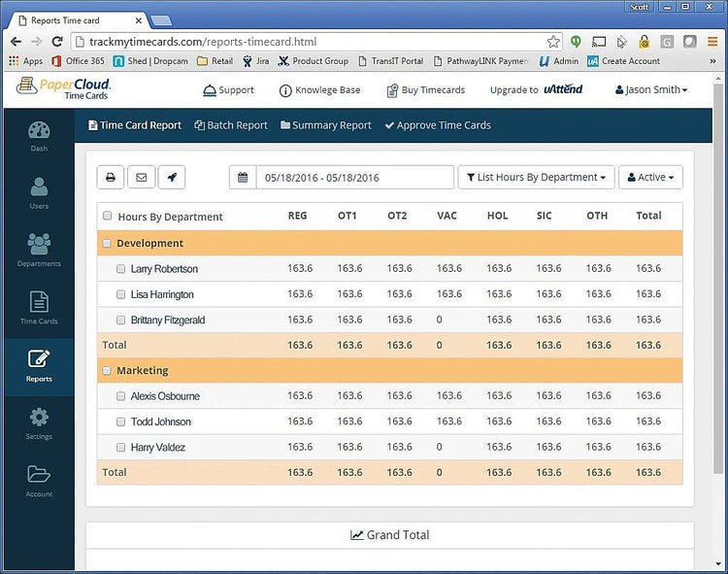This screenshot has height=574, width=728.
Task: Open a new browser tab
Action: coord(161,21)
